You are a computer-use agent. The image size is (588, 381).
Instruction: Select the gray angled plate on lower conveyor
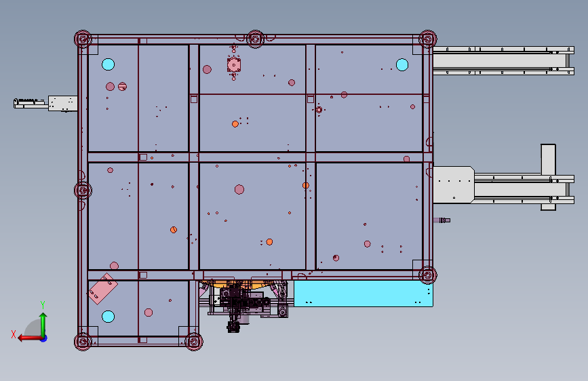point(454,185)
